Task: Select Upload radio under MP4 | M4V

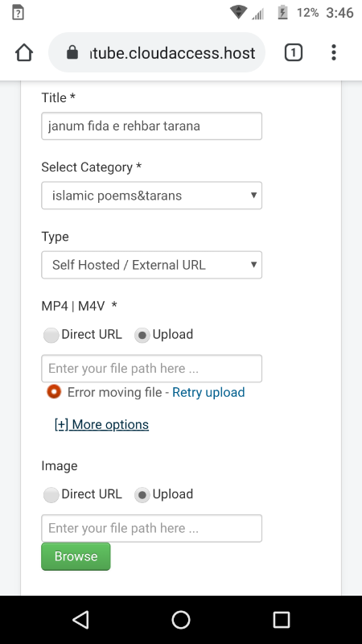Action: pos(142,335)
